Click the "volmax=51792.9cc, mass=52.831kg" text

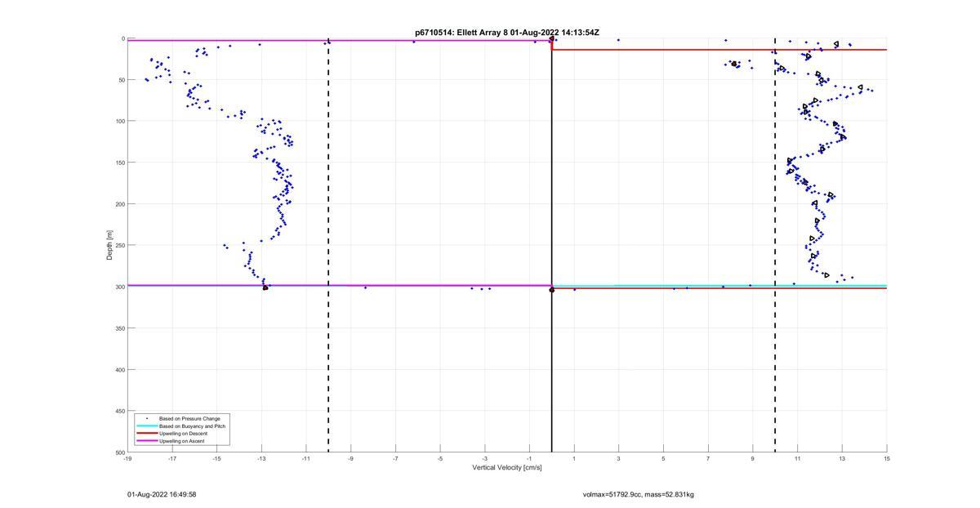639,495
